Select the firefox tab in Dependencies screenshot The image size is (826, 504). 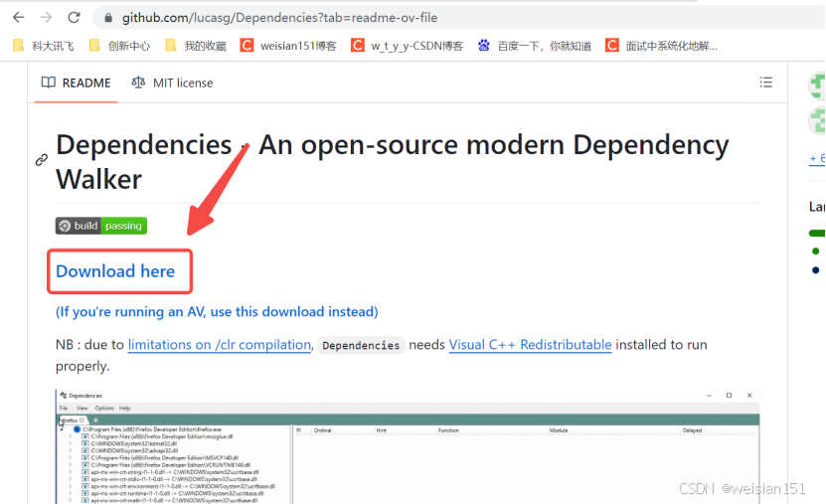pyautogui.click(x=74, y=420)
